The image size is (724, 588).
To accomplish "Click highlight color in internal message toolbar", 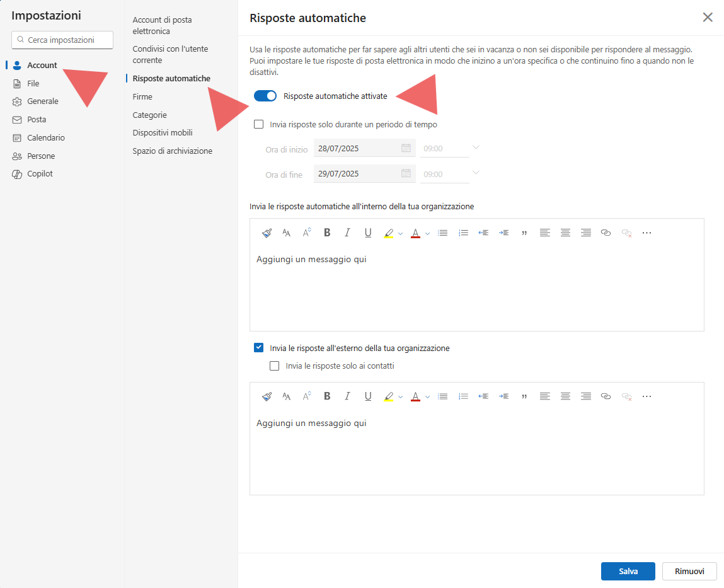I will 389,233.
